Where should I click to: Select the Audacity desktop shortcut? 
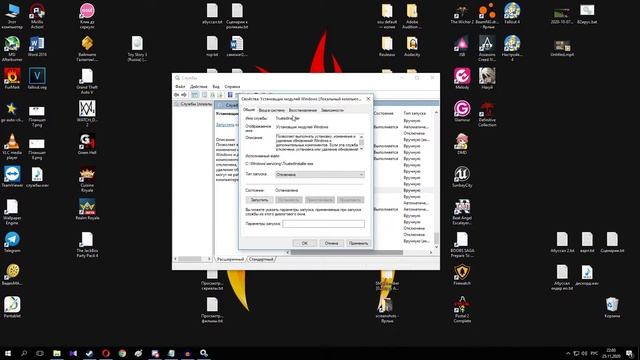tap(412, 46)
